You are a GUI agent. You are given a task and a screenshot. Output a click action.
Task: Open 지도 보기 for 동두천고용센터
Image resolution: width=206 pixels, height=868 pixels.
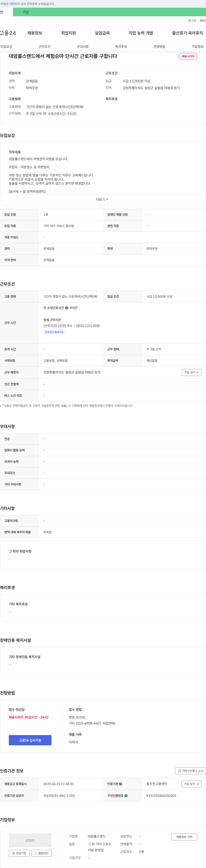click(x=192, y=784)
